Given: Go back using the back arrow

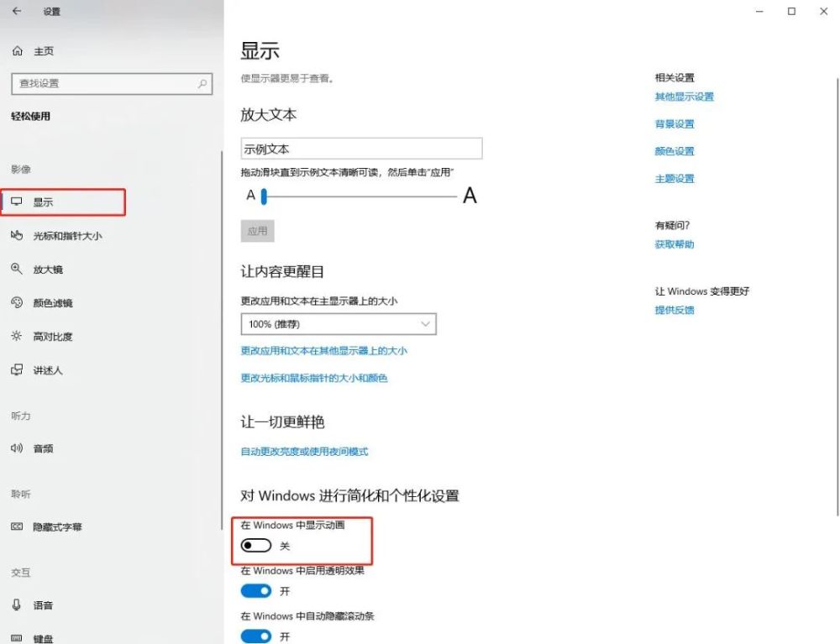Looking at the screenshot, I should coord(17,11).
